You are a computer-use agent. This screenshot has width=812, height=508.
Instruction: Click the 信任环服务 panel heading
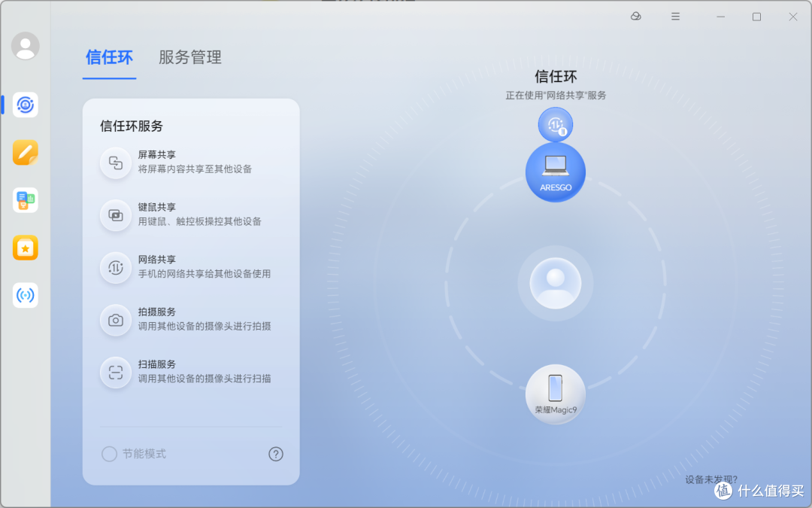click(x=132, y=126)
